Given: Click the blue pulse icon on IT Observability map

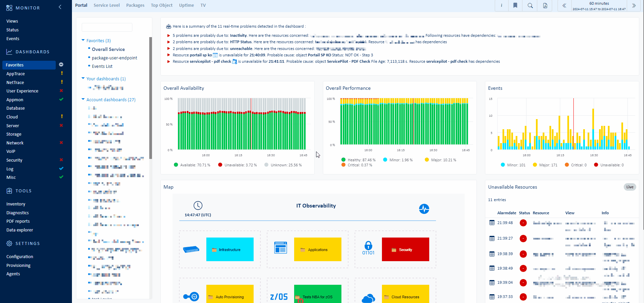Looking at the screenshot, I should (424, 209).
